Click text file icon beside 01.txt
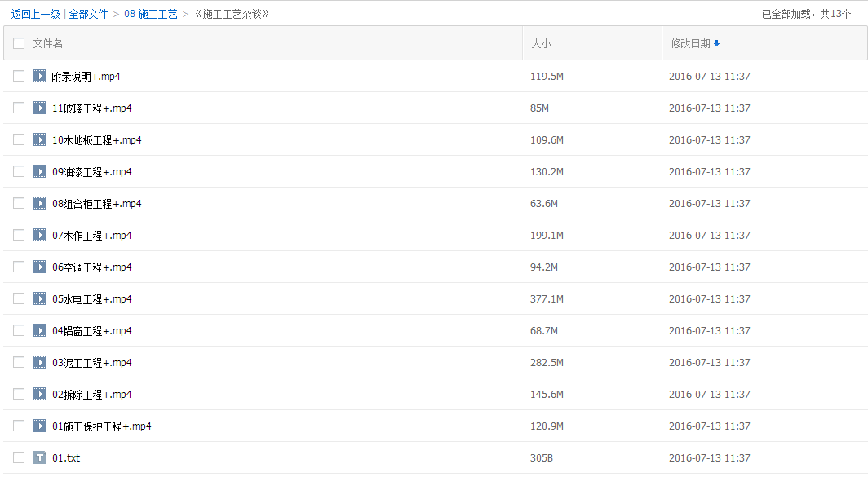Screen dimensions: 868x486 40,458
